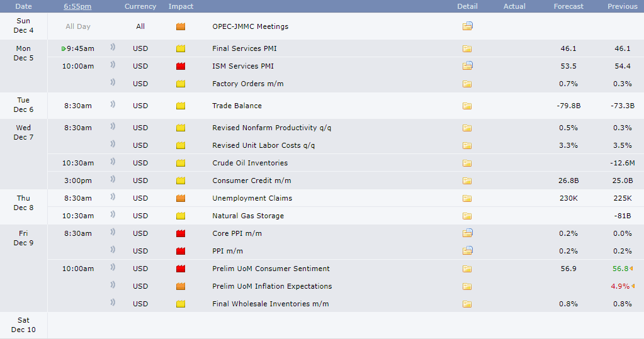644x339 pixels.
Task: Open the OPEC-JMMC Meetings event
Action: click(251, 26)
